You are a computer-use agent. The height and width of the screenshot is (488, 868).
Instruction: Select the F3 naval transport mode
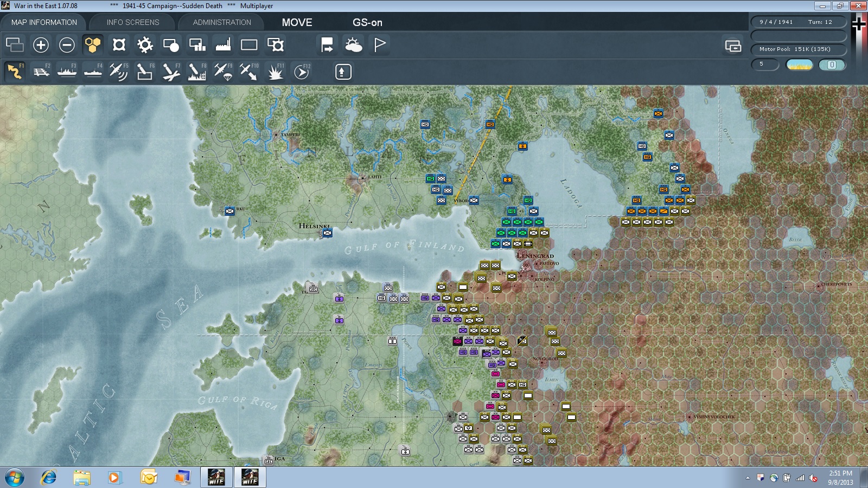67,72
